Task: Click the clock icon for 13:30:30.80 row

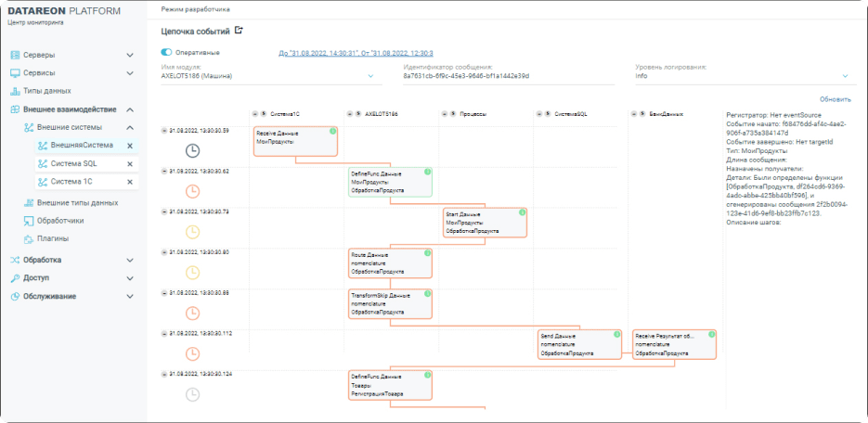Action: tap(192, 272)
